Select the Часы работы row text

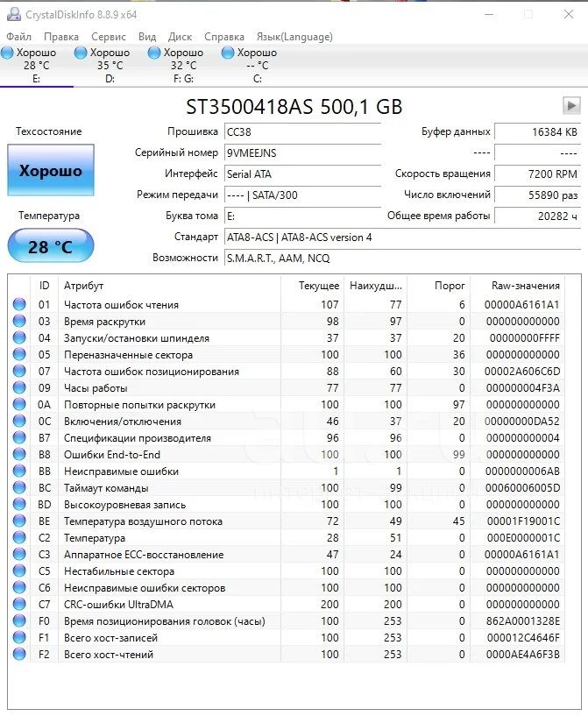(x=96, y=388)
